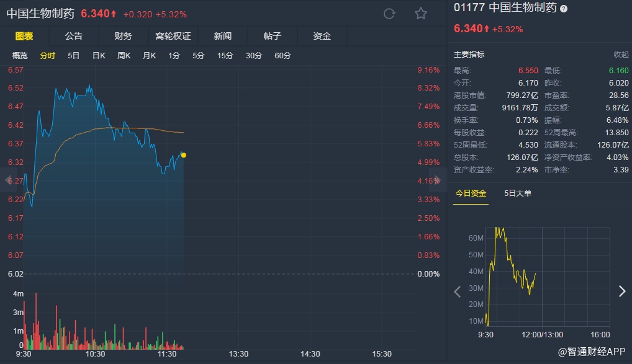Go to the 资金 tab
Screen dimensions: 632x364
pos(322,36)
